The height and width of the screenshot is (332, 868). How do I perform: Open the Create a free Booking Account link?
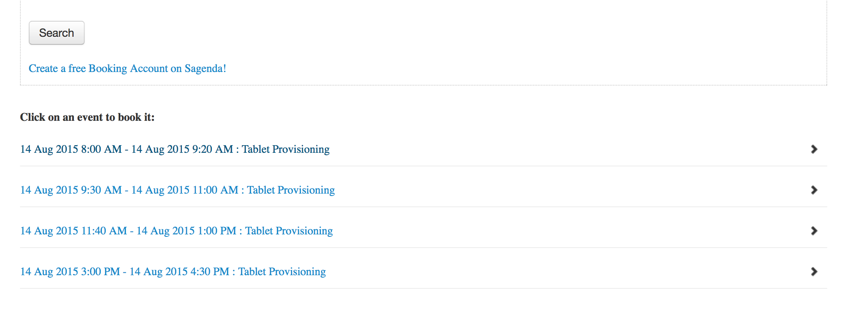(127, 68)
